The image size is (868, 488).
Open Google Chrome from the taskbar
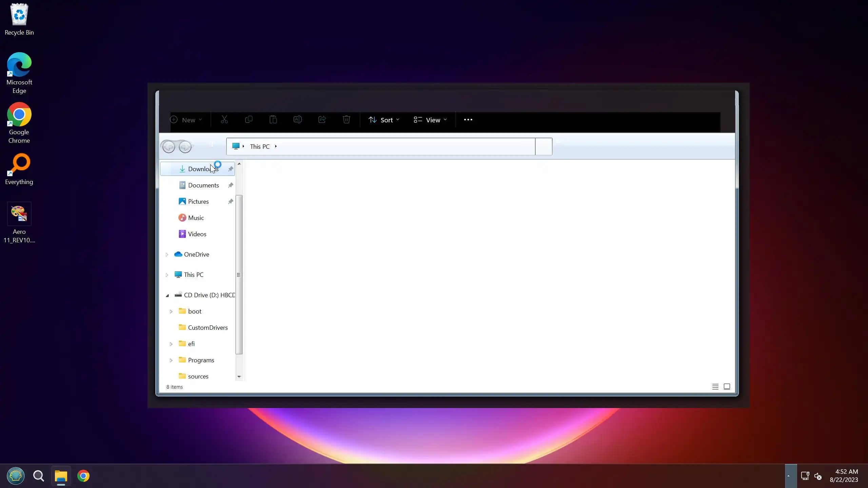pos(83,476)
